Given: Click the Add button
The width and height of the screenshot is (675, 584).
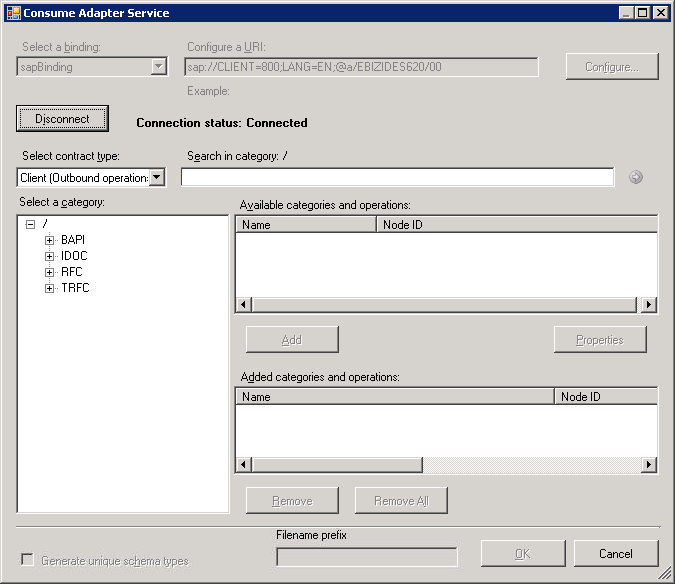Looking at the screenshot, I should point(292,340).
